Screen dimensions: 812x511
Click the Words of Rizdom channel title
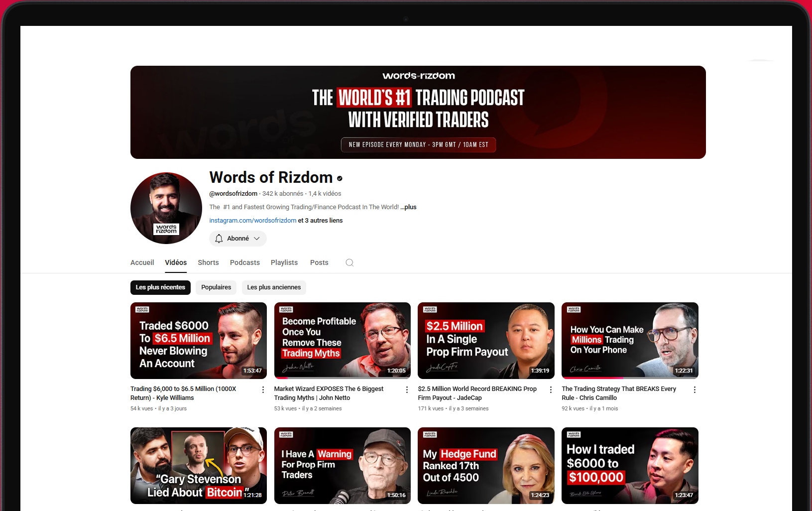[x=271, y=177]
